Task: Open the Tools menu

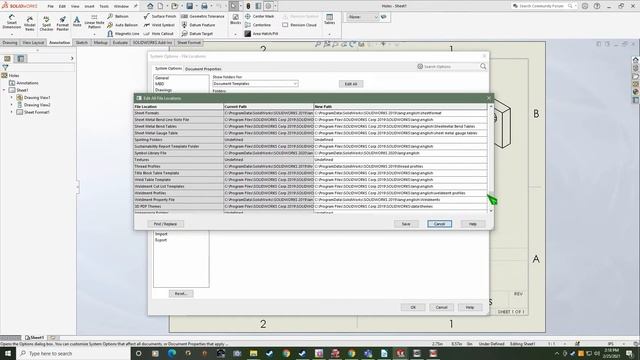Action: tap(104, 7)
